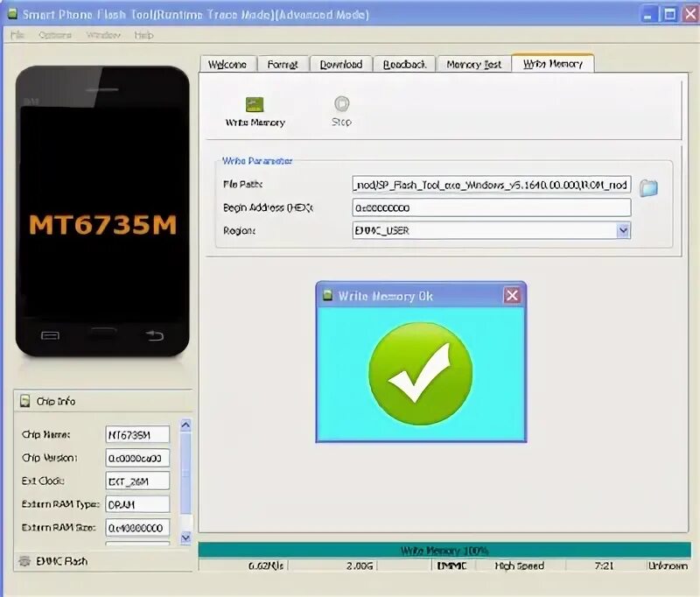
Task: Switch to the Readback tab
Action: click(404, 64)
